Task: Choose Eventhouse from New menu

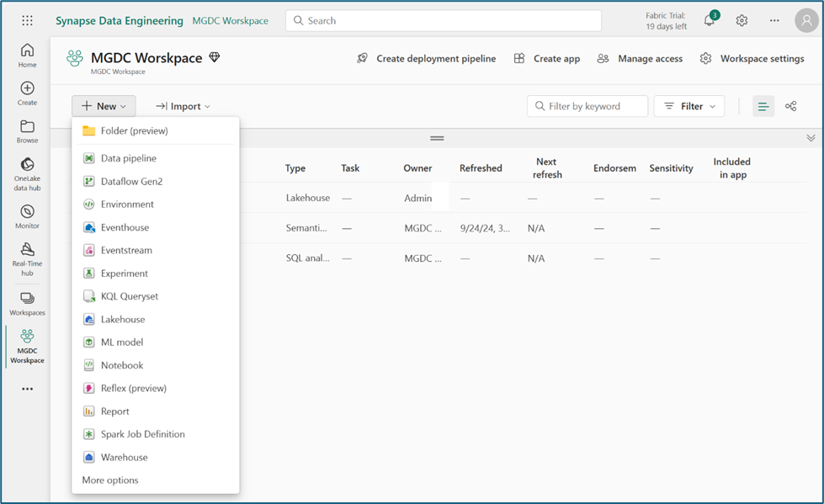Action: pos(156,227)
